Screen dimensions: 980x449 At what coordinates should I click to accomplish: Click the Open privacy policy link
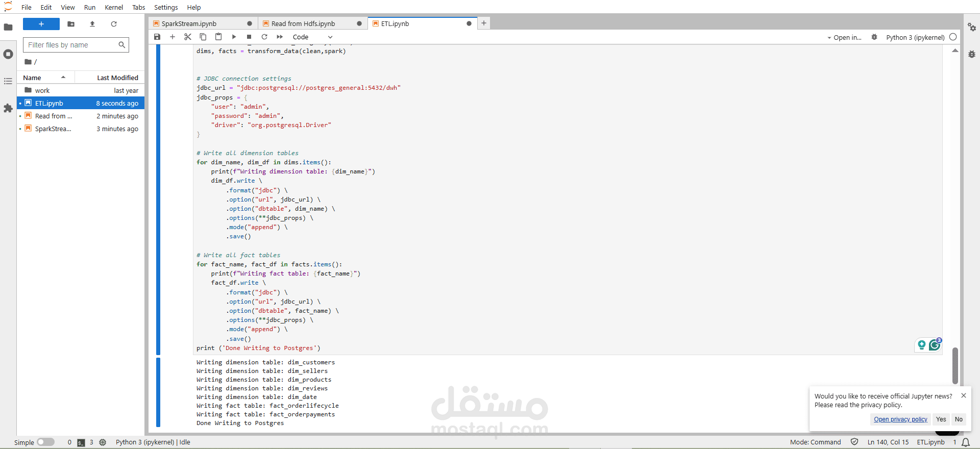[900, 419]
